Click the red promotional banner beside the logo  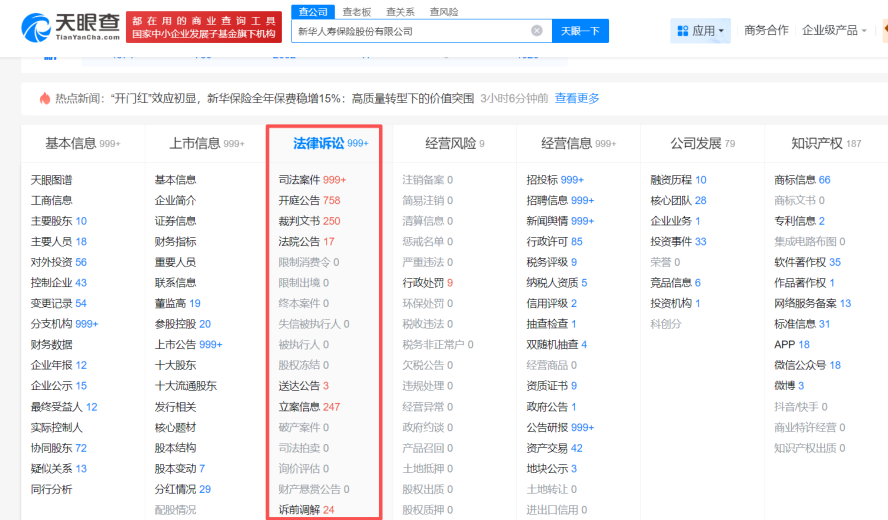[203, 26]
